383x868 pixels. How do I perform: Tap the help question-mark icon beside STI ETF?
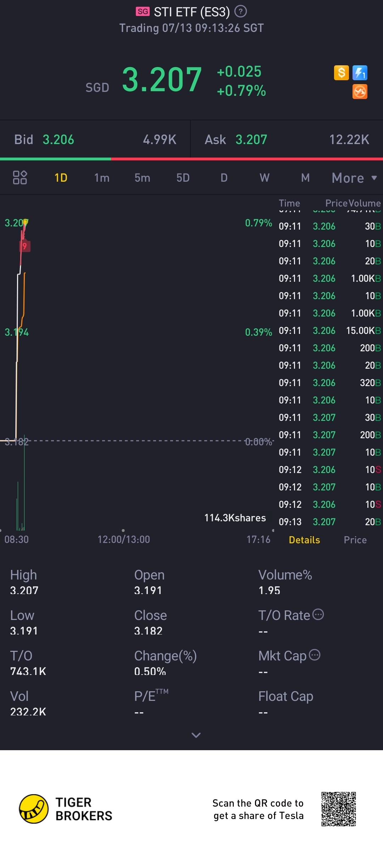(x=241, y=12)
